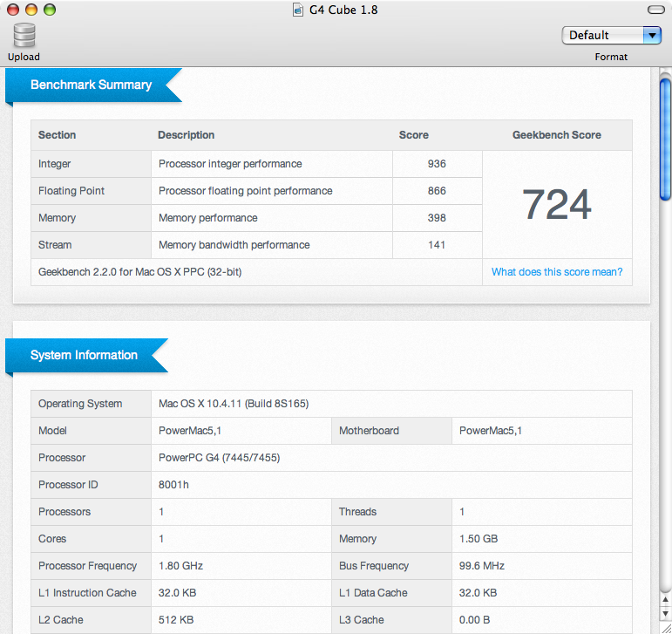Screen dimensions: 672x634
Task: Click the vertical scrollbar thumb
Action: pos(666,139)
